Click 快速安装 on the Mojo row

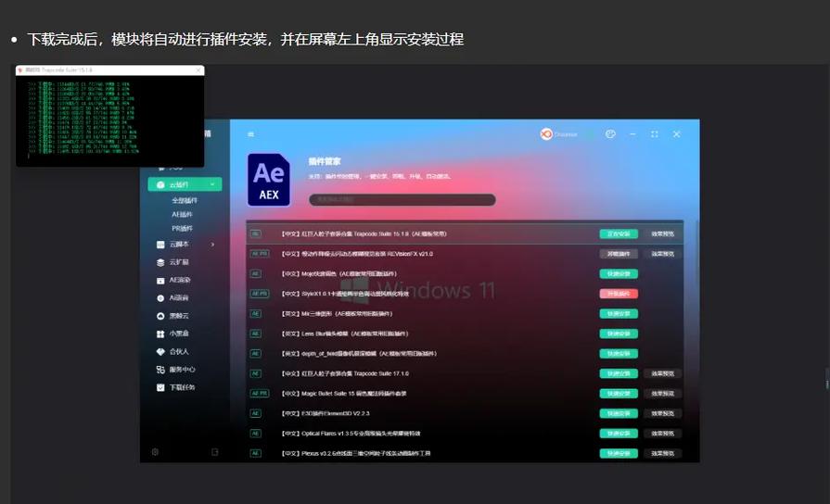pos(619,274)
